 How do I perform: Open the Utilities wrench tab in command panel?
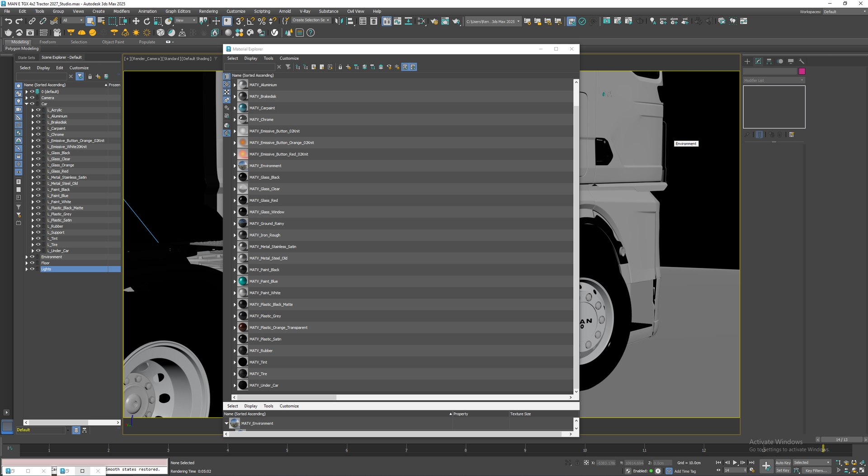pyautogui.click(x=802, y=61)
